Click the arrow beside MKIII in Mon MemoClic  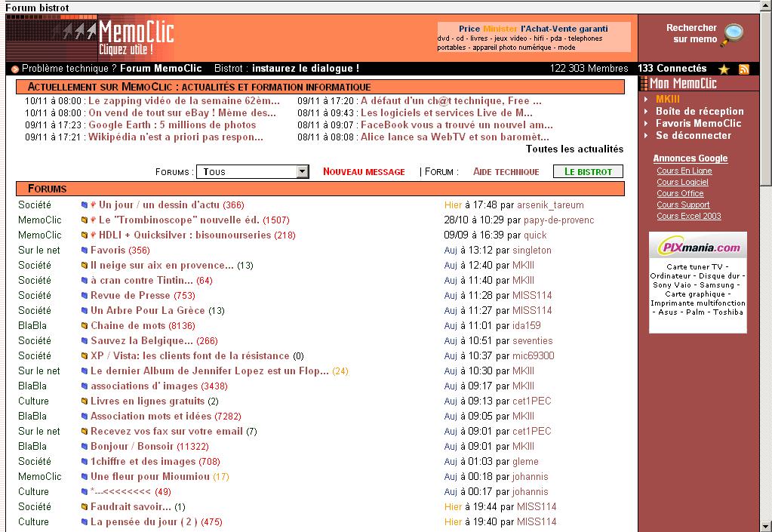pos(646,99)
